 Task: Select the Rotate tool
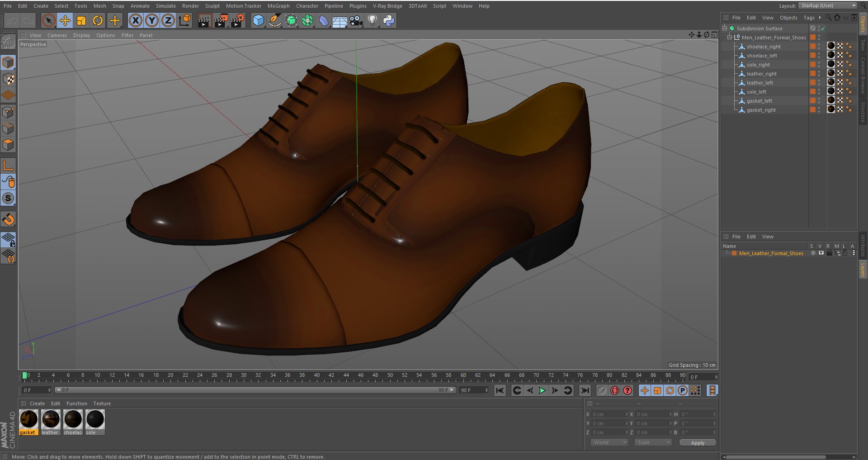tap(98, 20)
